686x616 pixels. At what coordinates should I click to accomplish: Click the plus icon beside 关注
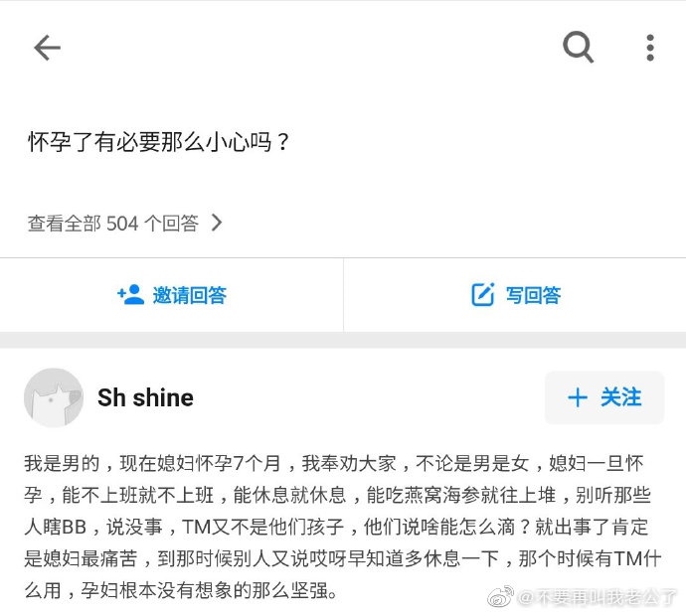click(578, 397)
